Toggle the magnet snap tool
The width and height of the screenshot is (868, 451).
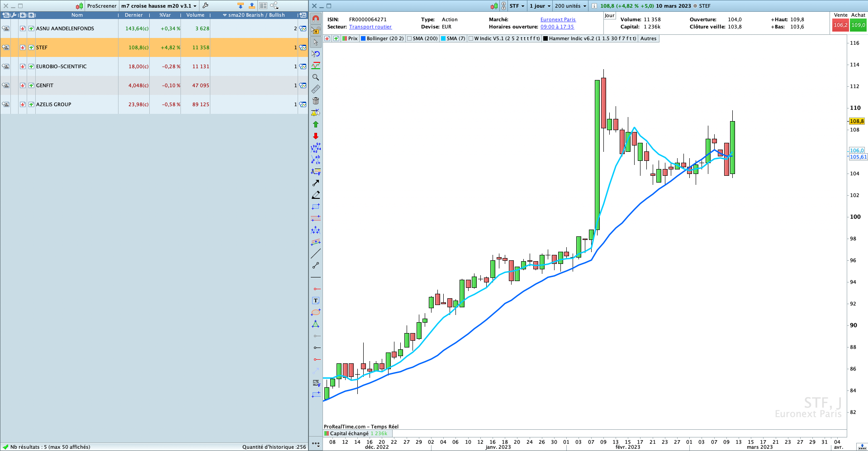click(316, 19)
